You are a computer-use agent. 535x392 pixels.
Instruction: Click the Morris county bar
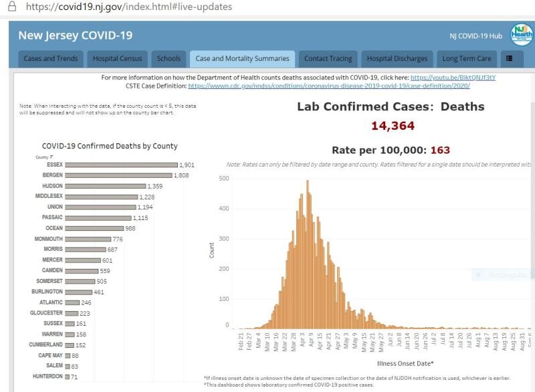pos(86,250)
